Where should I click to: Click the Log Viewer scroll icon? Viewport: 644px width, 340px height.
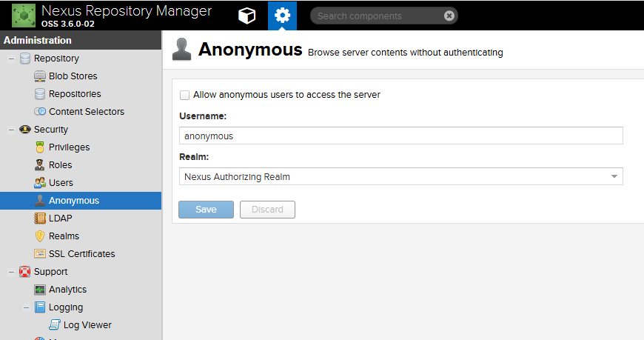[55, 324]
